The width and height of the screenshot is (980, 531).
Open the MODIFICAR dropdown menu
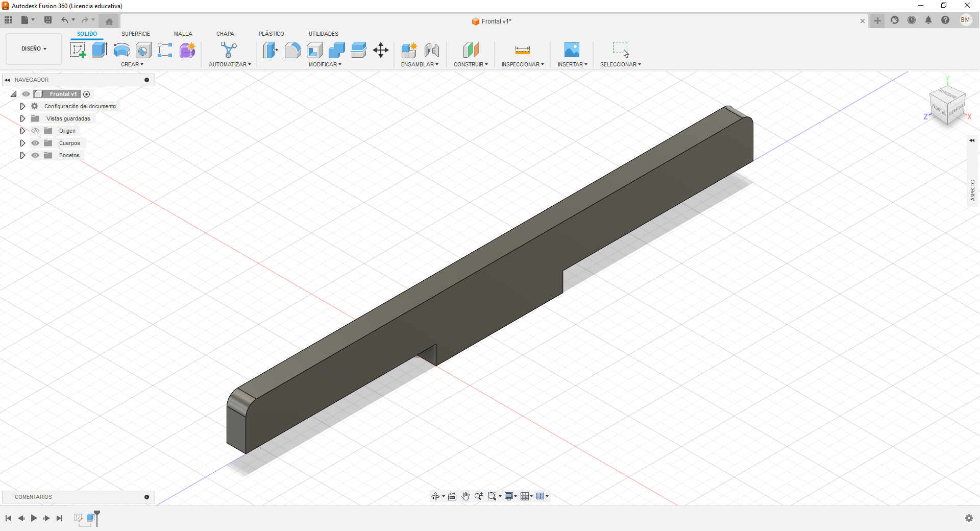[325, 64]
